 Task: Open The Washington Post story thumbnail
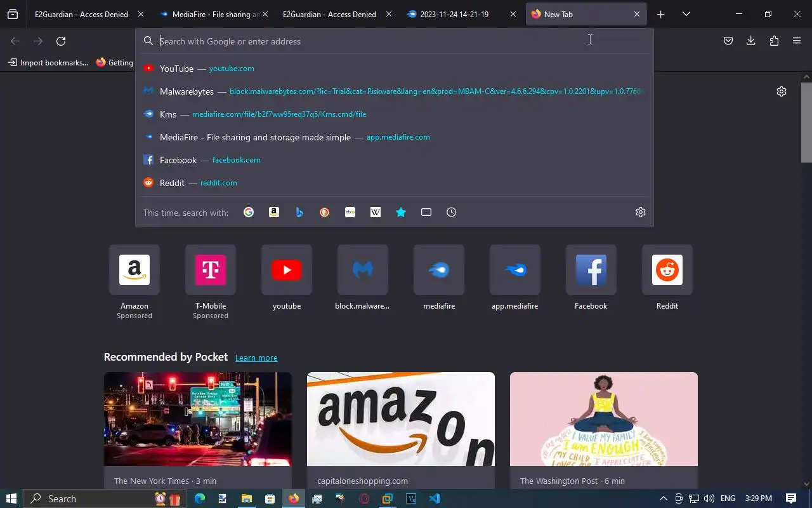coord(604,419)
